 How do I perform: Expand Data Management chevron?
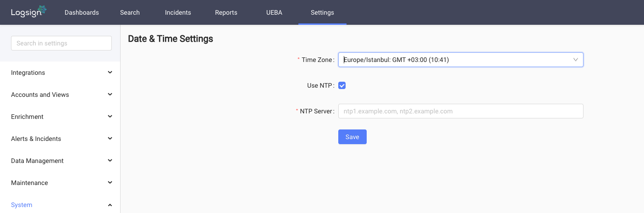110,161
